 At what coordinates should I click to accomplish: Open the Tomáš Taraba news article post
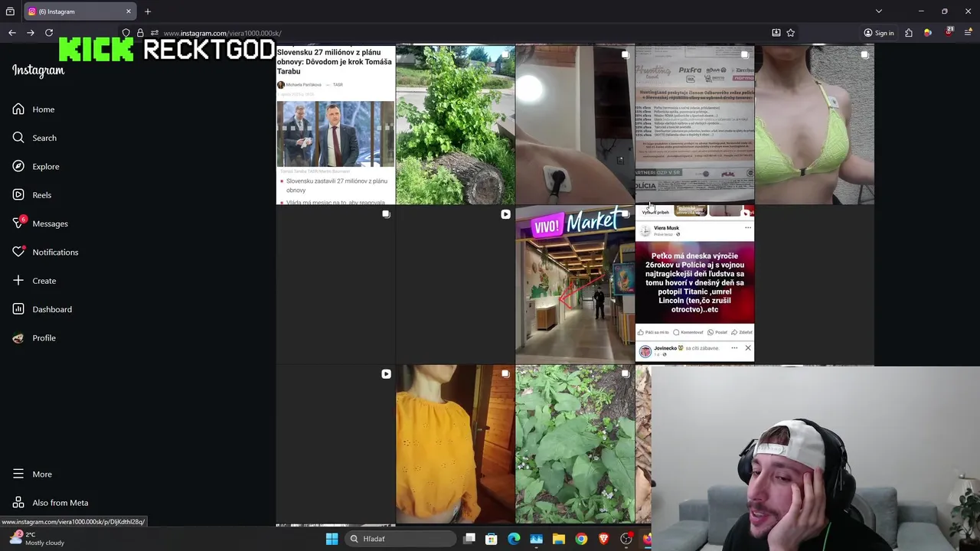coord(335,125)
